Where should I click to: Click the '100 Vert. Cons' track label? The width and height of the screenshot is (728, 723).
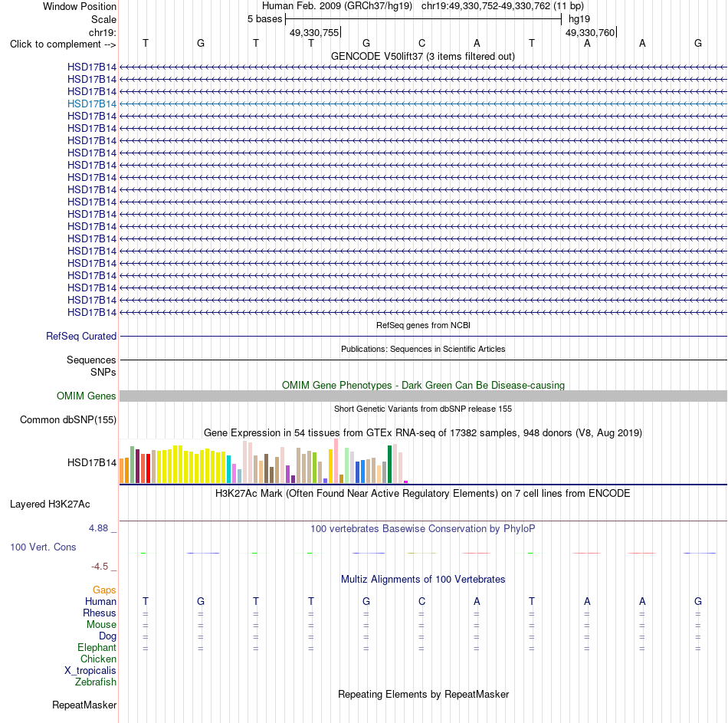pyautogui.click(x=43, y=547)
